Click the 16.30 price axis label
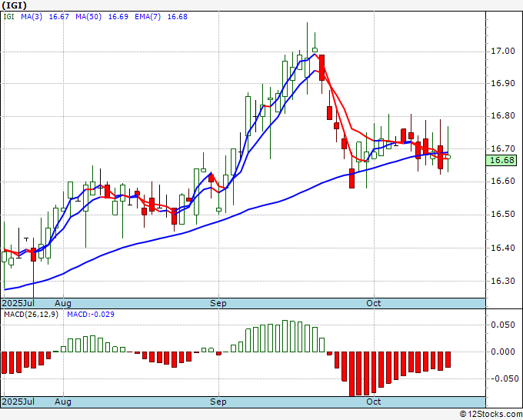 click(x=503, y=281)
